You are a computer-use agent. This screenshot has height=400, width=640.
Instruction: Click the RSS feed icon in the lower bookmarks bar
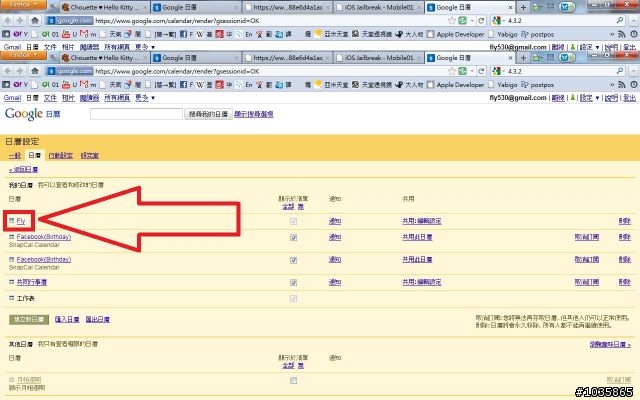tap(622, 85)
